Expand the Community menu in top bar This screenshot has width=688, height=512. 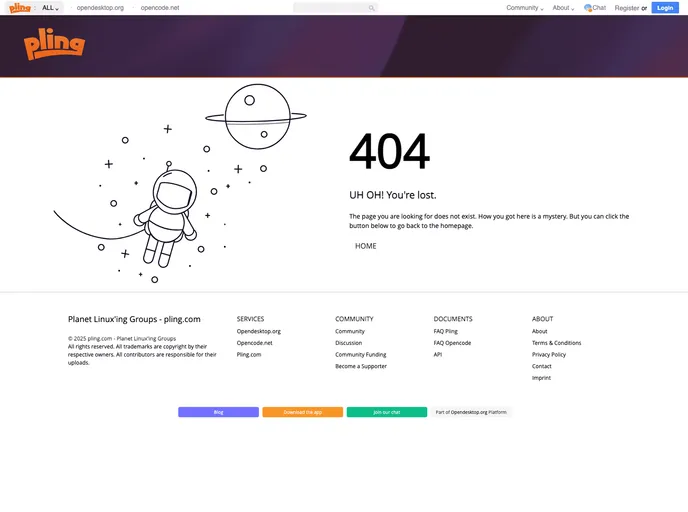pyautogui.click(x=525, y=8)
